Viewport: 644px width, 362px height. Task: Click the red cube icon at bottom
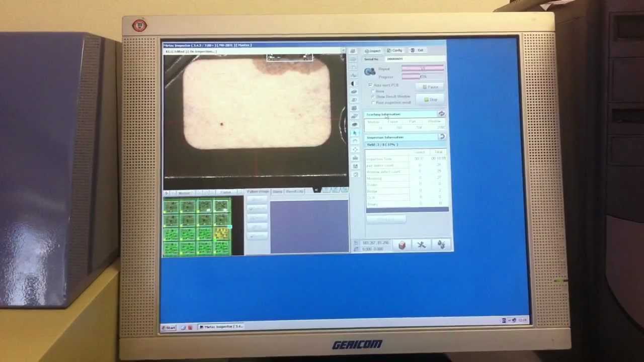[x=402, y=245]
